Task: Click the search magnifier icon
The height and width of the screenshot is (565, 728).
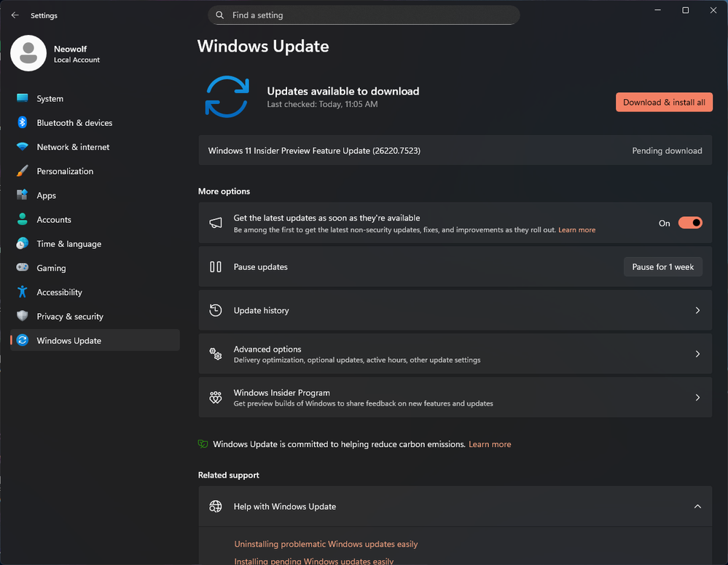Action: pyautogui.click(x=219, y=15)
